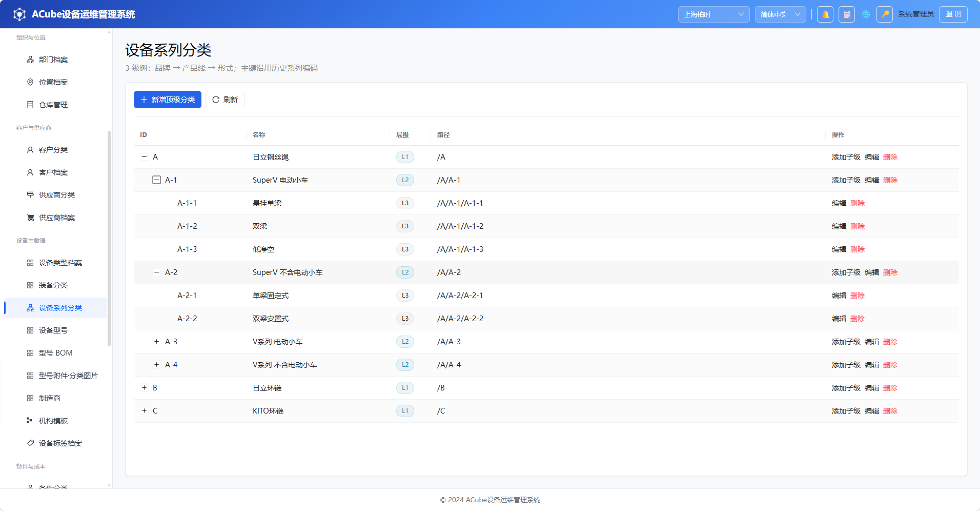Image resolution: width=980 pixels, height=511 pixels.
Task: Expand the C KITO环链 row
Action: pos(144,411)
